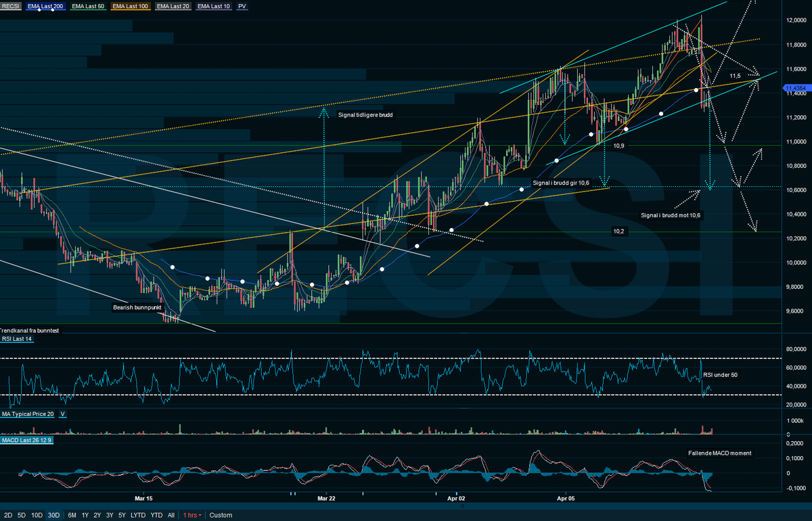The height and width of the screenshot is (521, 812).
Task: Set chart range to 3Y
Action: [x=110, y=515]
